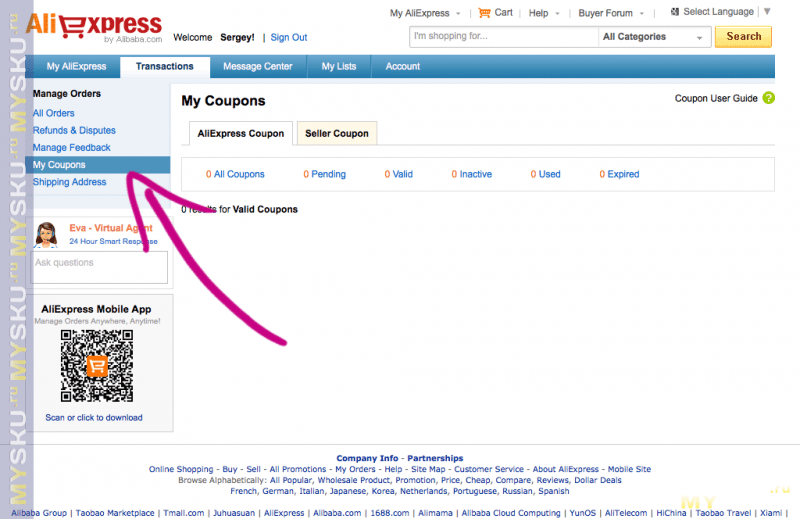Image resolution: width=800 pixels, height=519 pixels.
Task: Select German language footer link
Action: 278,491
